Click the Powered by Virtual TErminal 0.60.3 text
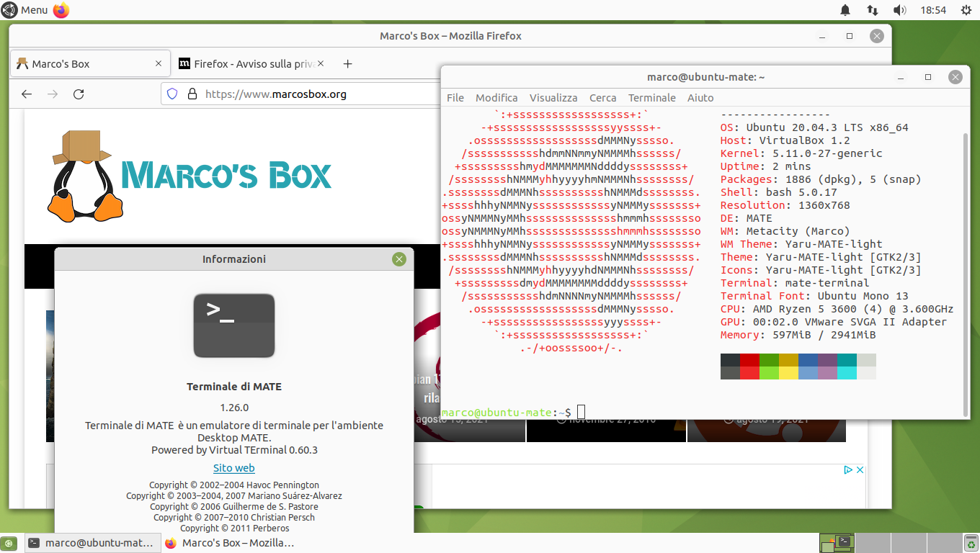Screen dimensions: 980x553 point(234,450)
